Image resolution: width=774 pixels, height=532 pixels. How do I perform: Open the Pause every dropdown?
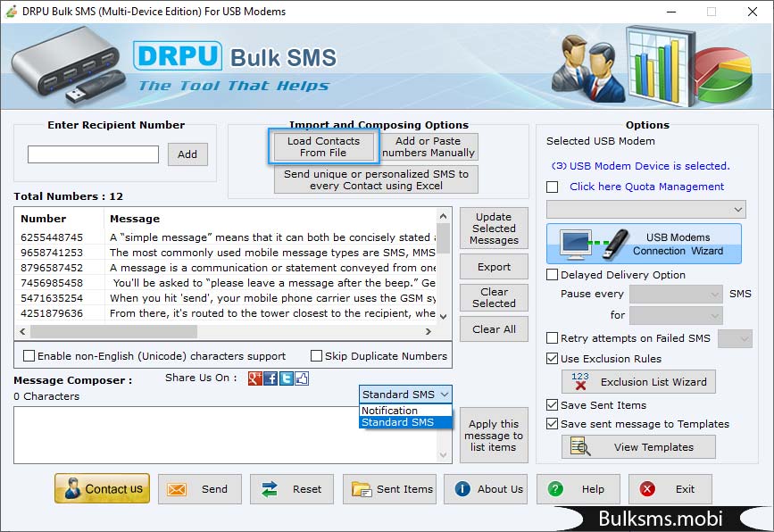[x=677, y=295]
